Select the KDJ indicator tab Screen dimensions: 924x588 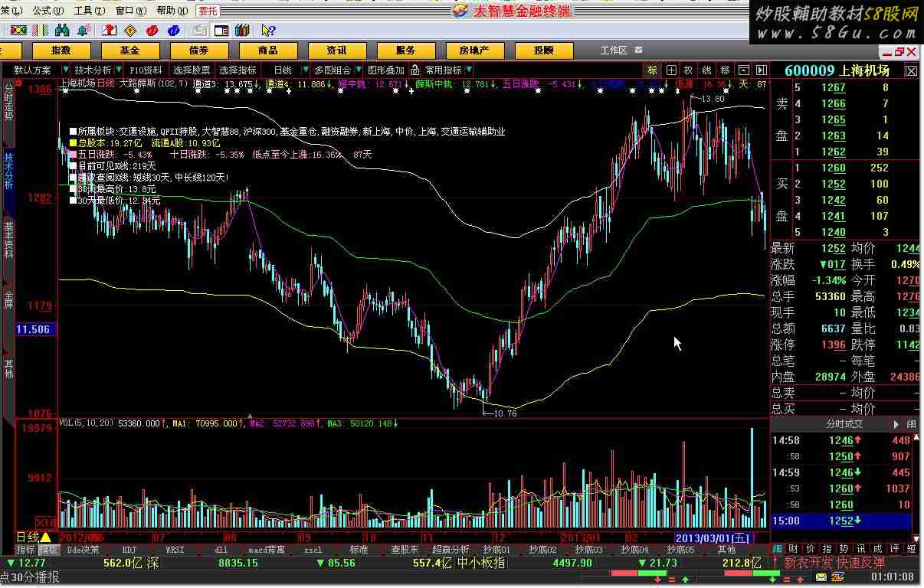(129, 550)
